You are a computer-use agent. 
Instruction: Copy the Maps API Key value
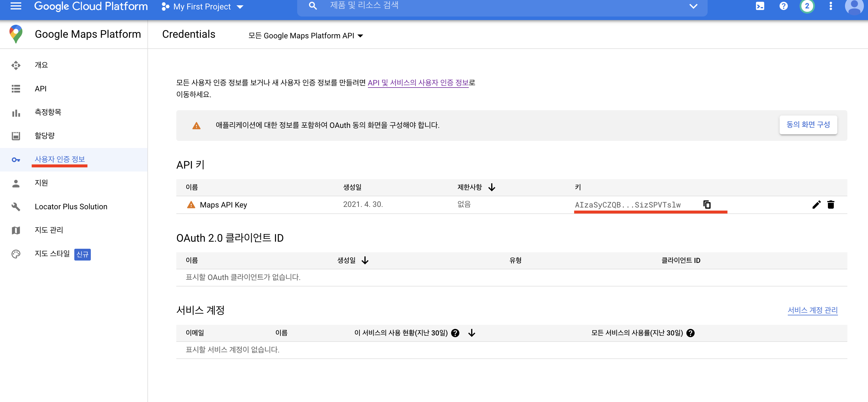tap(707, 204)
